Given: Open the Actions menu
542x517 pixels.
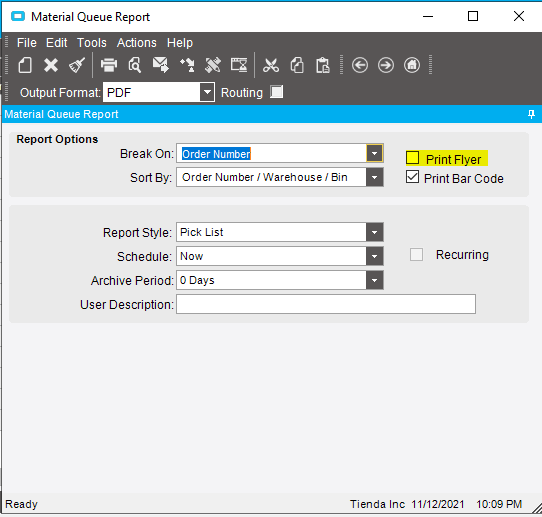Looking at the screenshot, I should tap(137, 43).
